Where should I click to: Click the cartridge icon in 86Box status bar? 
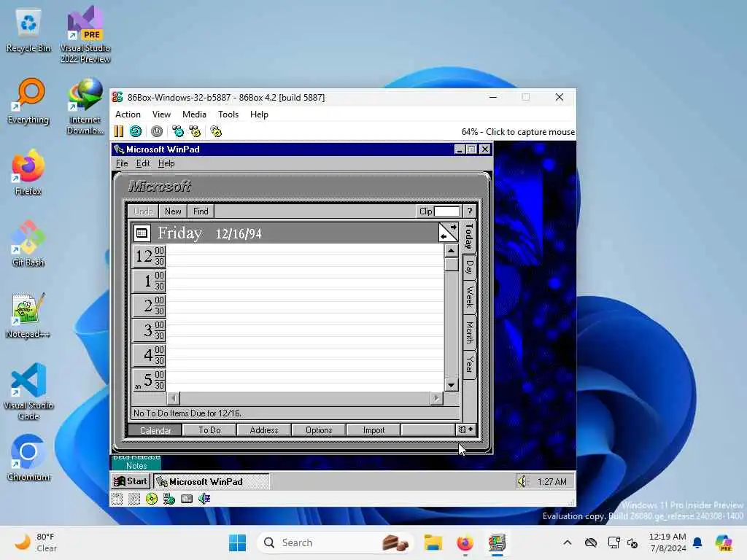click(x=134, y=499)
